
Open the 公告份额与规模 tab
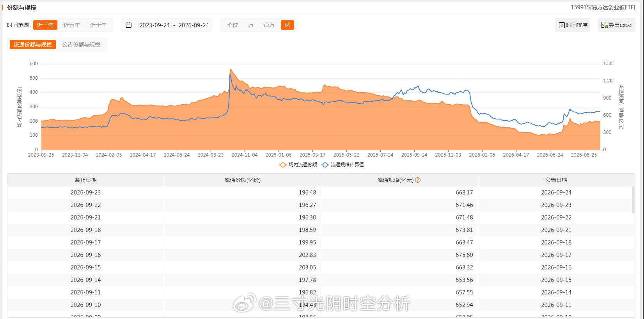[81, 45]
